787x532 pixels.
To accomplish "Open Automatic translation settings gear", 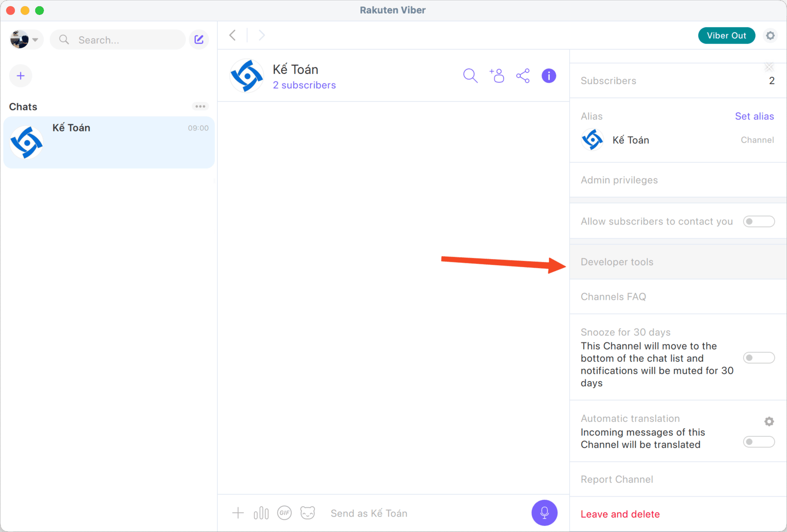I will (769, 421).
